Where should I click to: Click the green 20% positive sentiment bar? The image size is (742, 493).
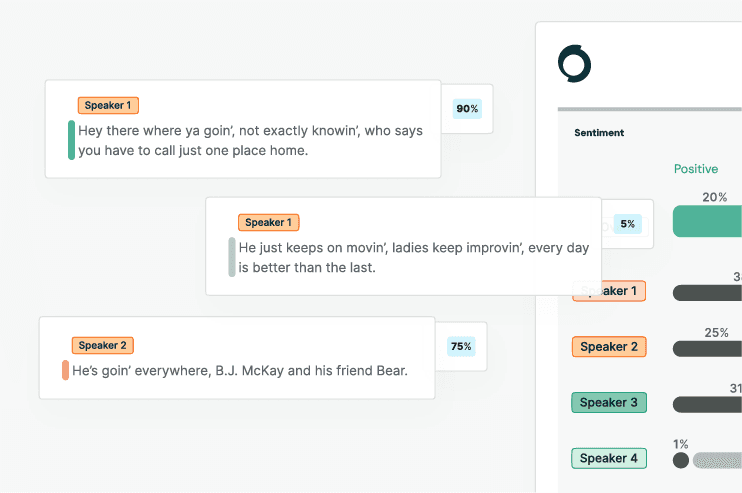[707, 221]
